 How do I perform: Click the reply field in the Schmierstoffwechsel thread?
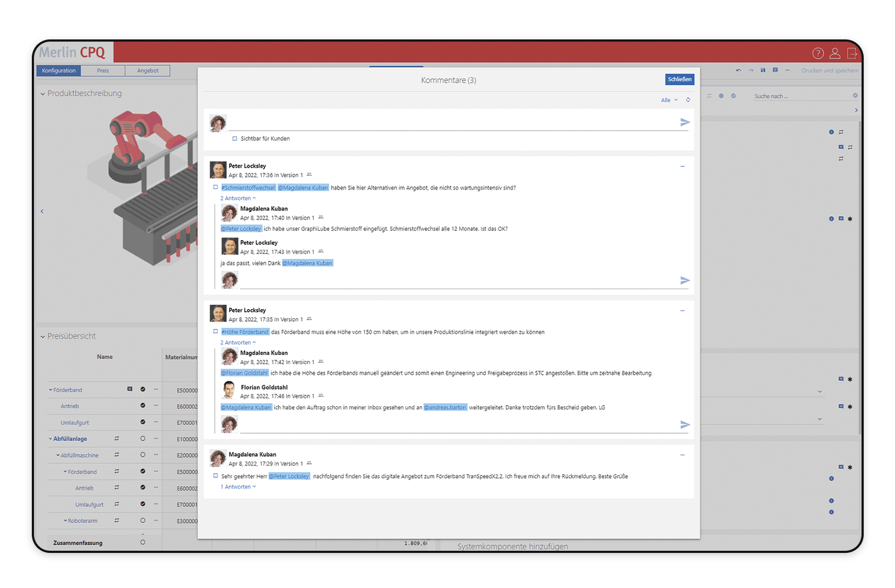(459, 281)
